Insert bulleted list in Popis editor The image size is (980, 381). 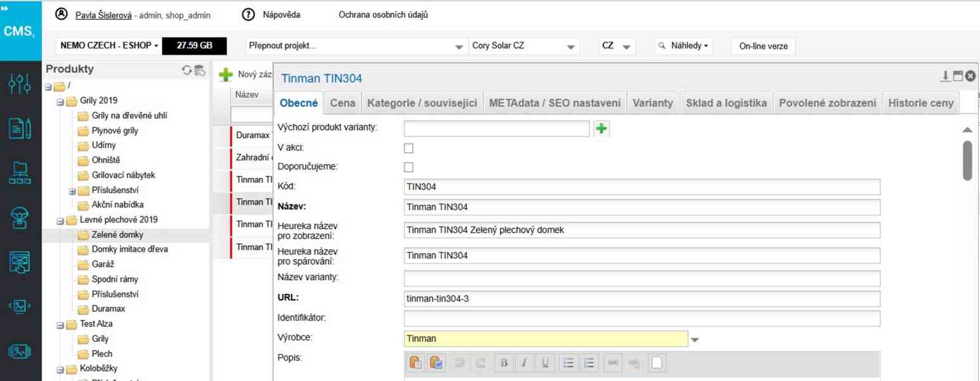(568, 363)
